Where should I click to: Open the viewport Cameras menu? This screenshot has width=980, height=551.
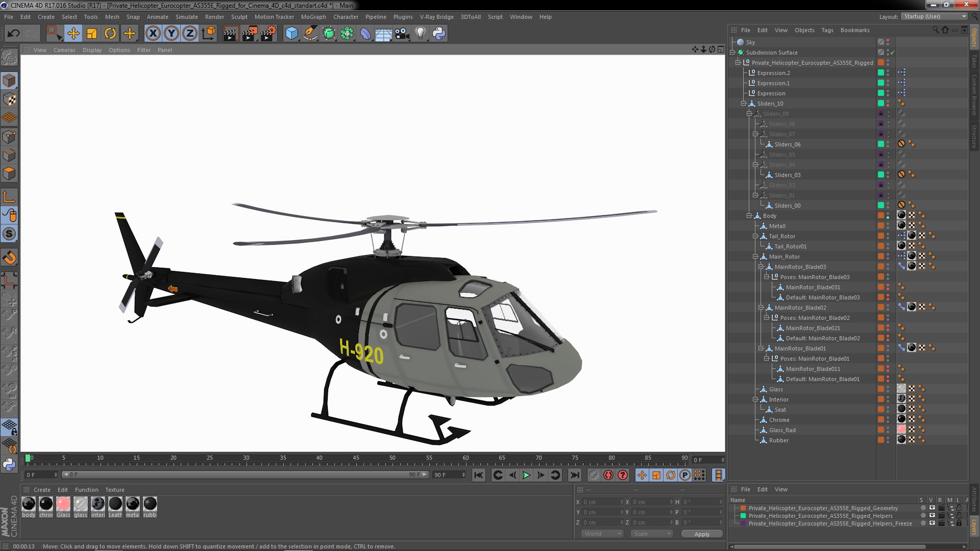[x=64, y=50]
